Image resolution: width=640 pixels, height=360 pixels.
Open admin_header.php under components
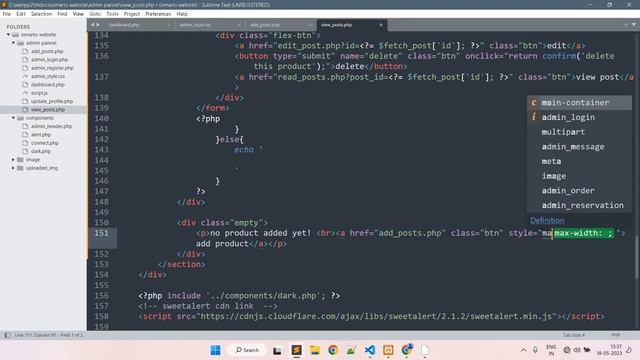click(51, 127)
